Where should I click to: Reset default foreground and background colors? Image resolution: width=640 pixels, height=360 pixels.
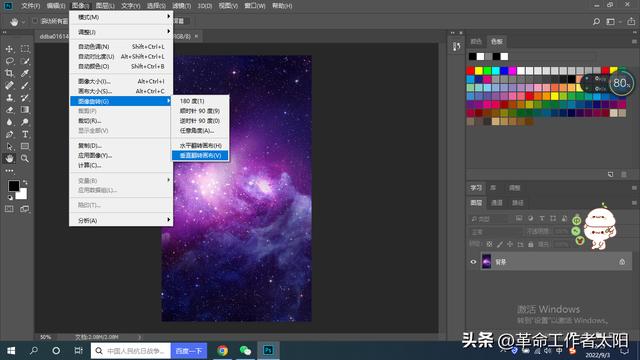coord(10,198)
